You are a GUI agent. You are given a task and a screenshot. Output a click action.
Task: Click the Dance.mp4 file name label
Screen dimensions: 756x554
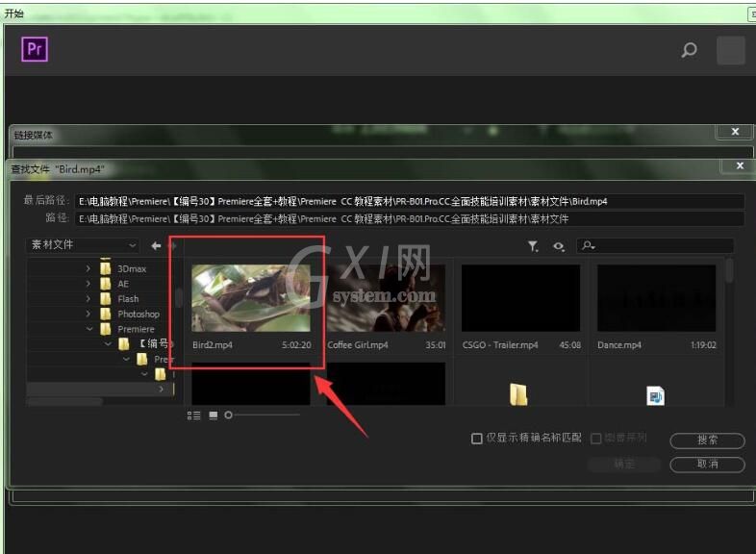coord(619,345)
